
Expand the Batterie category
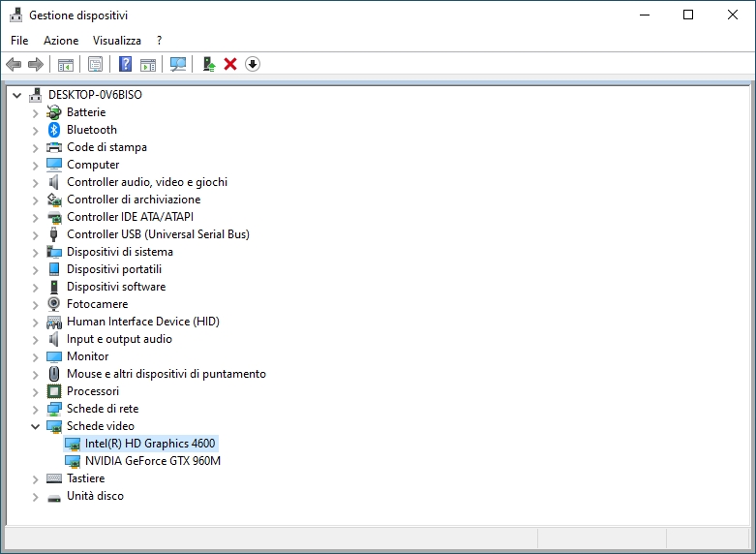click(x=35, y=113)
